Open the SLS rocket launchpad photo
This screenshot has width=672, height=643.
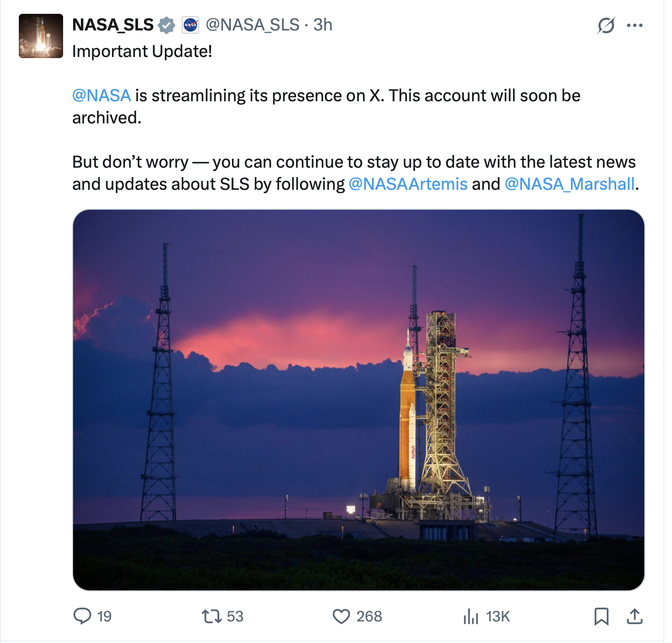(359, 400)
